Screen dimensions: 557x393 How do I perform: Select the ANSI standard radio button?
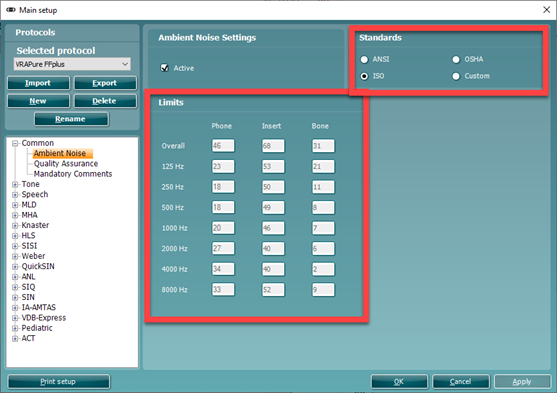(364, 59)
